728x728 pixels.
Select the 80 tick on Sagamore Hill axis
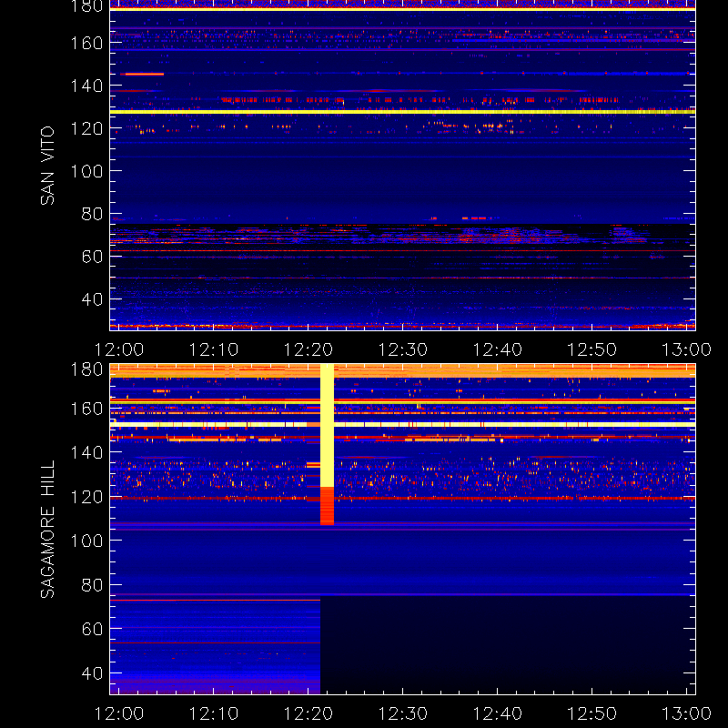coord(92,584)
